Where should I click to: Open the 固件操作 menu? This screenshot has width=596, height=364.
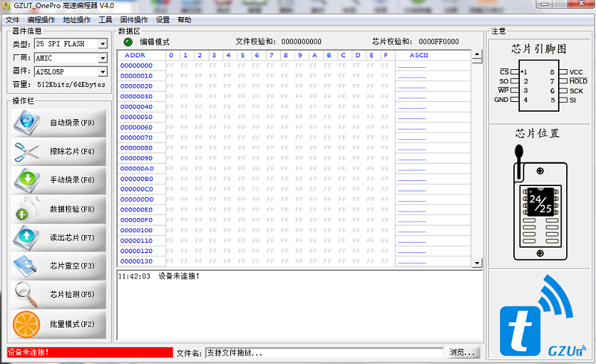tap(134, 20)
